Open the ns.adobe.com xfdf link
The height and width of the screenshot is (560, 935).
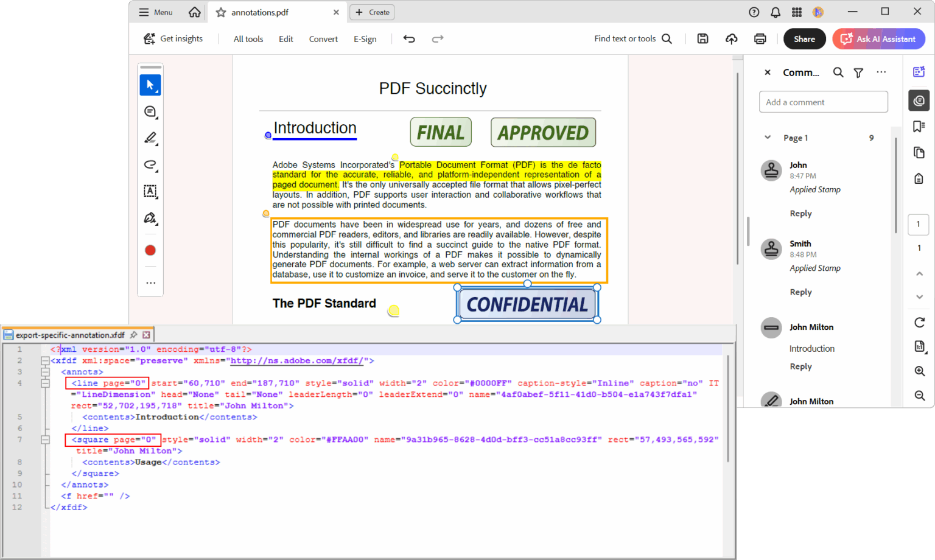pyautogui.click(x=297, y=361)
